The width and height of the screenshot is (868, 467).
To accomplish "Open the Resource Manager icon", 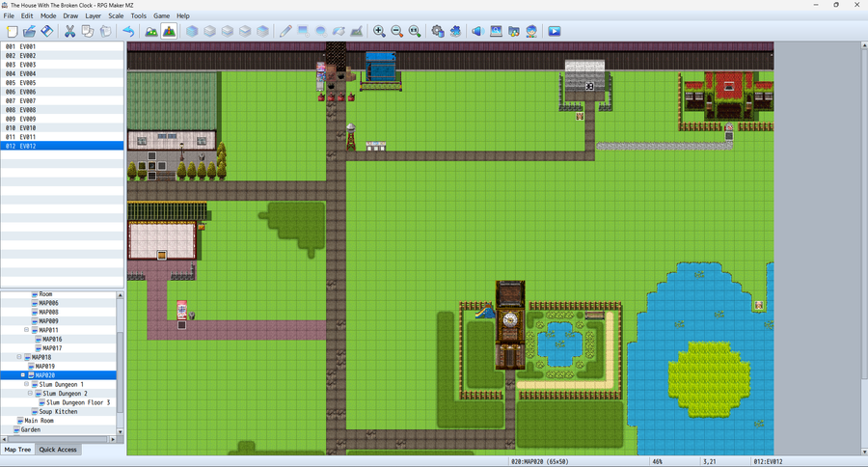I will tap(514, 31).
